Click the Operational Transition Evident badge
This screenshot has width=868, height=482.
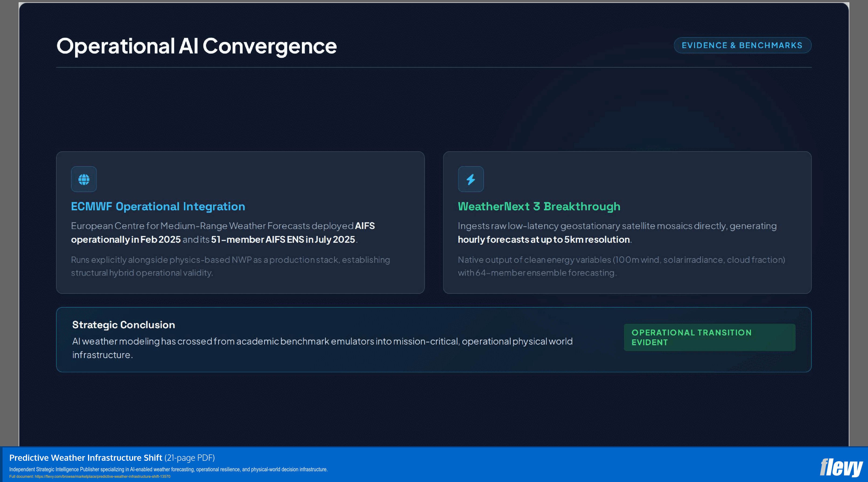[x=710, y=338]
